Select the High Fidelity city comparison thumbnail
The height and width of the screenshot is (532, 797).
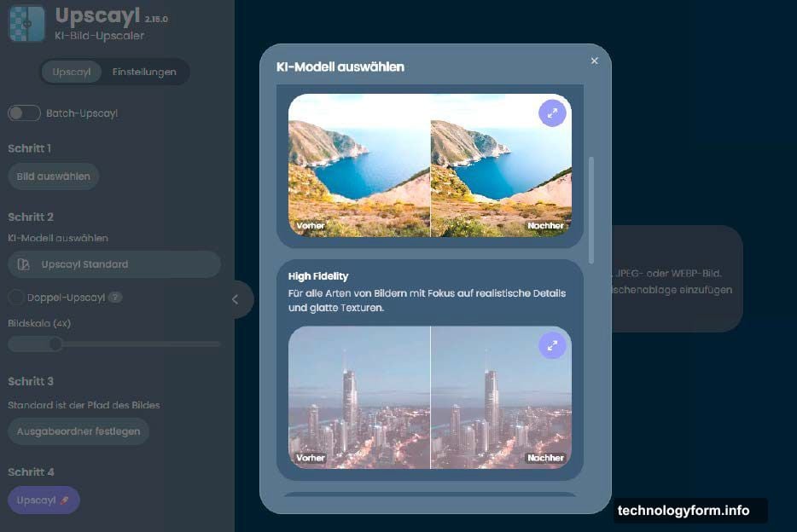coord(430,397)
